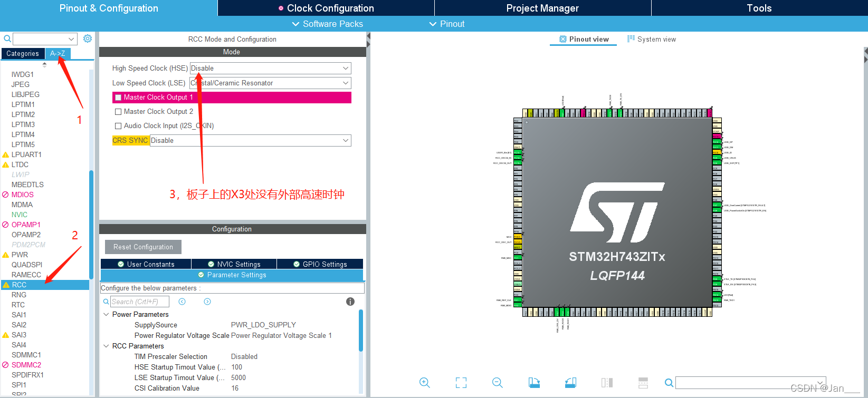This screenshot has height=398, width=868.
Task: Click the parameter settings vertical scrollbar
Action: click(361, 331)
